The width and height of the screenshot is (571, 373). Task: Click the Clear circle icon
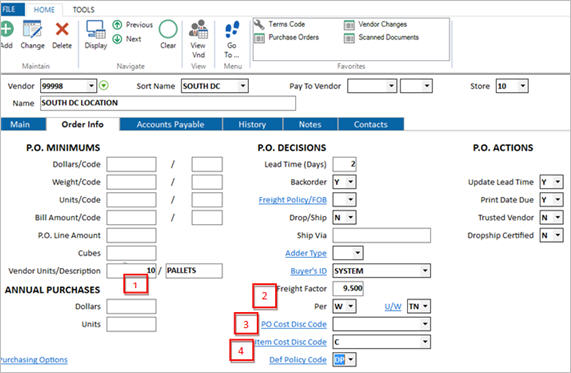[x=168, y=29]
